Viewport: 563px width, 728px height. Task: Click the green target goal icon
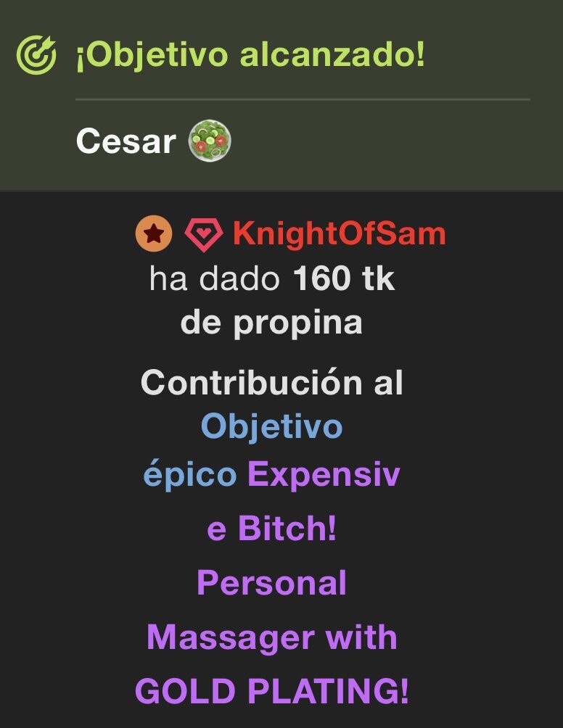tap(36, 55)
